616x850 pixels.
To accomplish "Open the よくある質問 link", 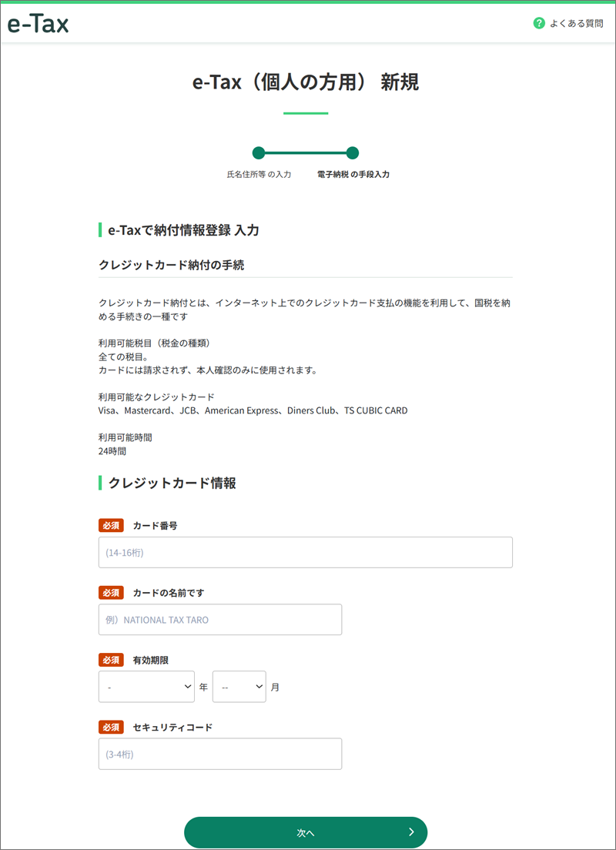I will [576, 23].
